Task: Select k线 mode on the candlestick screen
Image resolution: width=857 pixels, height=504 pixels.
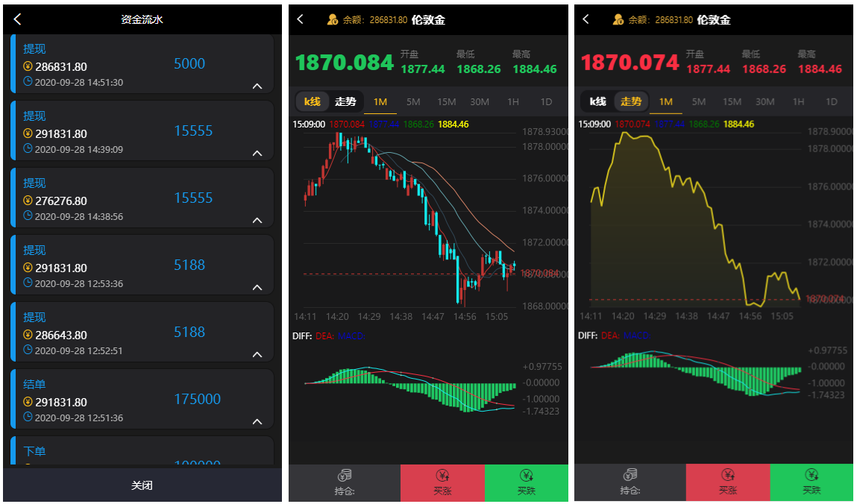Action: point(312,101)
